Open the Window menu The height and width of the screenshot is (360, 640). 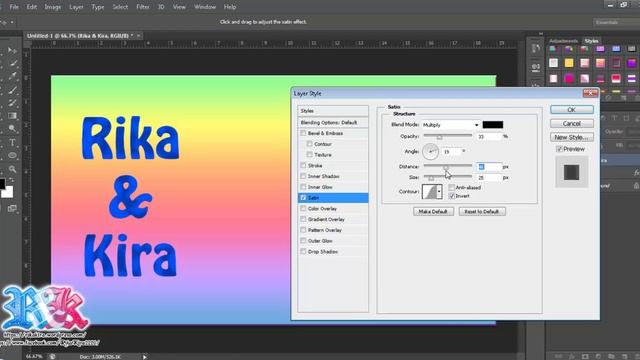click(x=205, y=7)
